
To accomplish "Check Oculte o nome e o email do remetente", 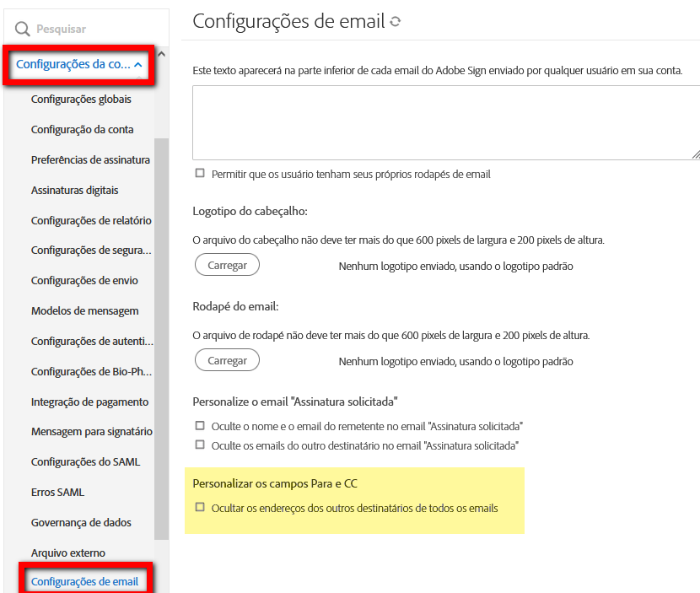I will (200, 426).
